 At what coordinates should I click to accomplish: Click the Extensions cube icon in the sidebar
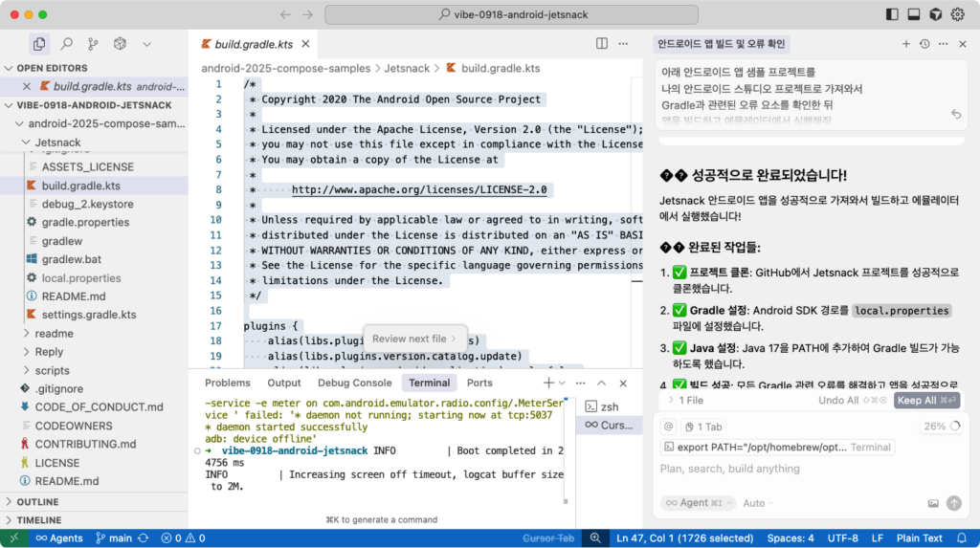pos(120,43)
